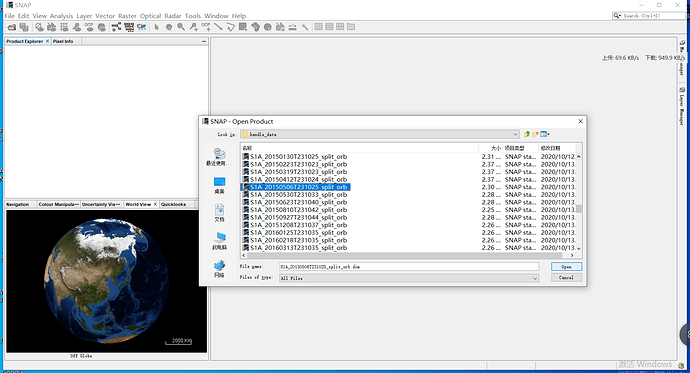The height and width of the screenshot is (373, 690).
Task: Create new folder in Open Product dialog
Action: (535, 134)
